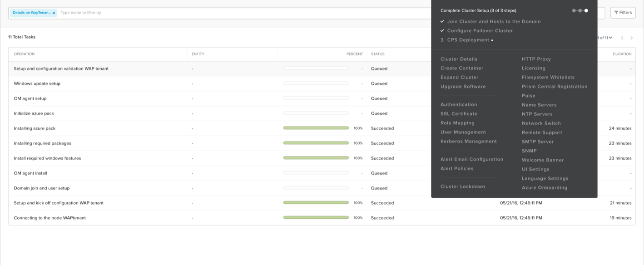
Task: Open SSL Certificate settings
Action: pos(458,113)
